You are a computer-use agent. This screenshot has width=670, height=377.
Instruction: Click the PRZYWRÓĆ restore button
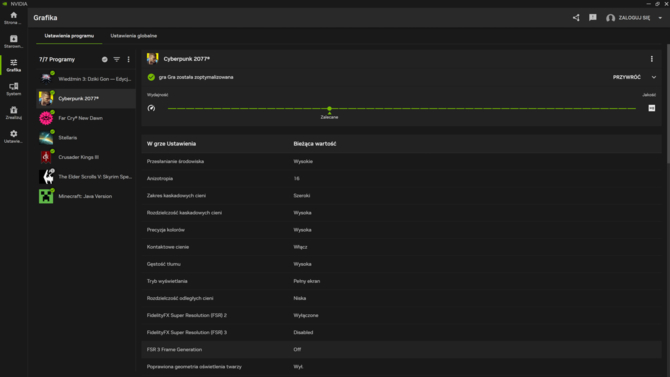tap(626, 77)
